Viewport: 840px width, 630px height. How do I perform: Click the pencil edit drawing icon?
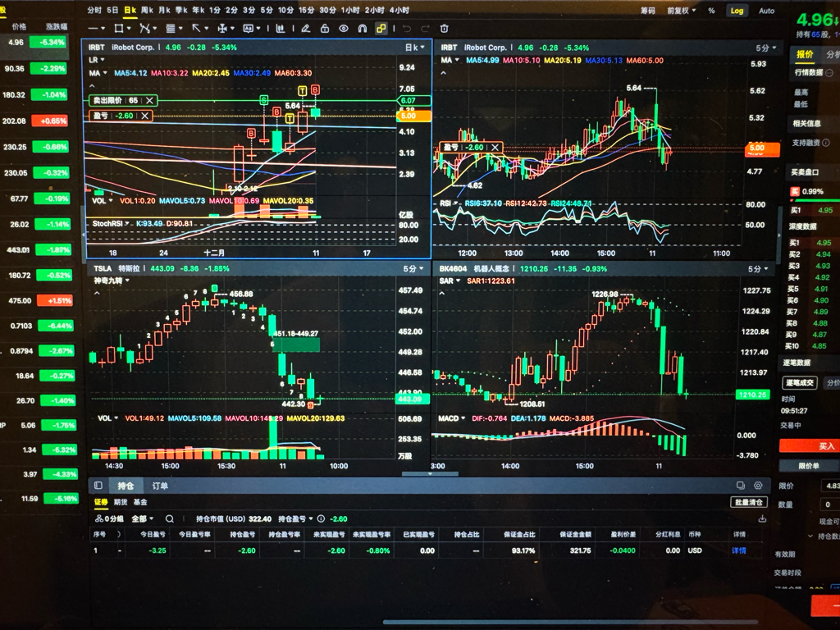305,29
